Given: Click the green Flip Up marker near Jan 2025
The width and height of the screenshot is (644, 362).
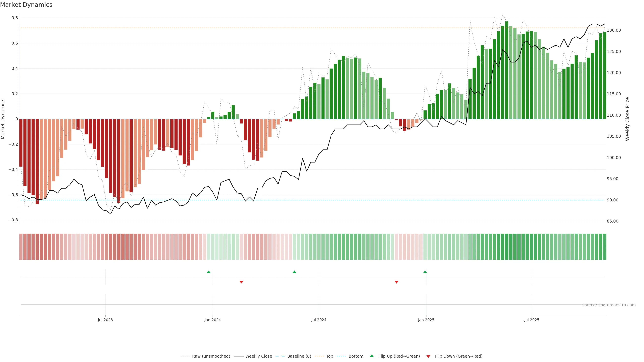Looking at the screenshot, I should tap(425, 272).
